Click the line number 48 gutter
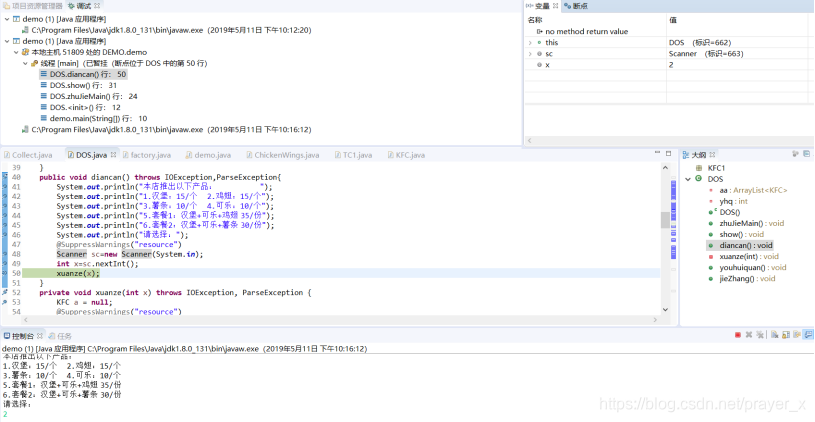 (16, 254)
